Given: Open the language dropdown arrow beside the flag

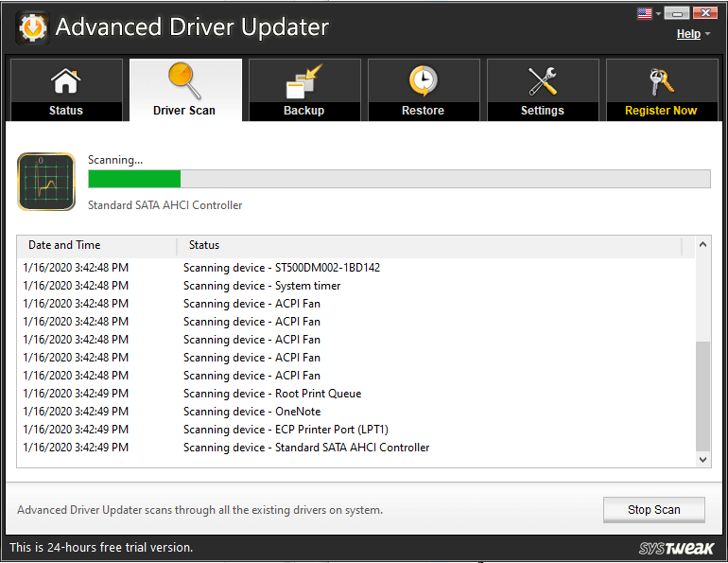Looking at the screenshot, I should tap(658, 13).
